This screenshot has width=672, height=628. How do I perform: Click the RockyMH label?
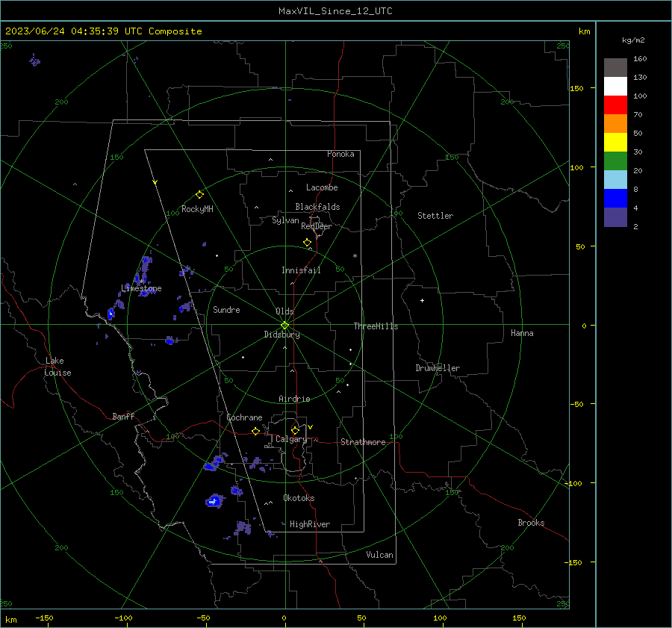tap(197, 209)
